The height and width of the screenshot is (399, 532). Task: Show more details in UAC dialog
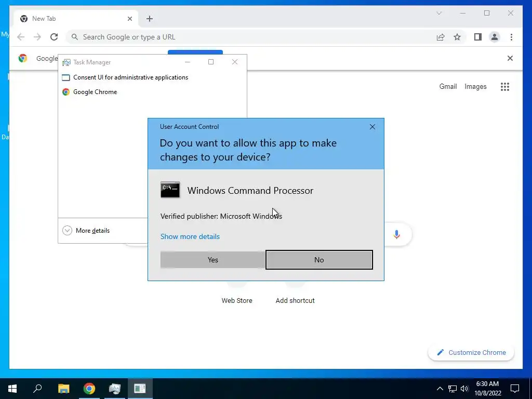point(190,236)
